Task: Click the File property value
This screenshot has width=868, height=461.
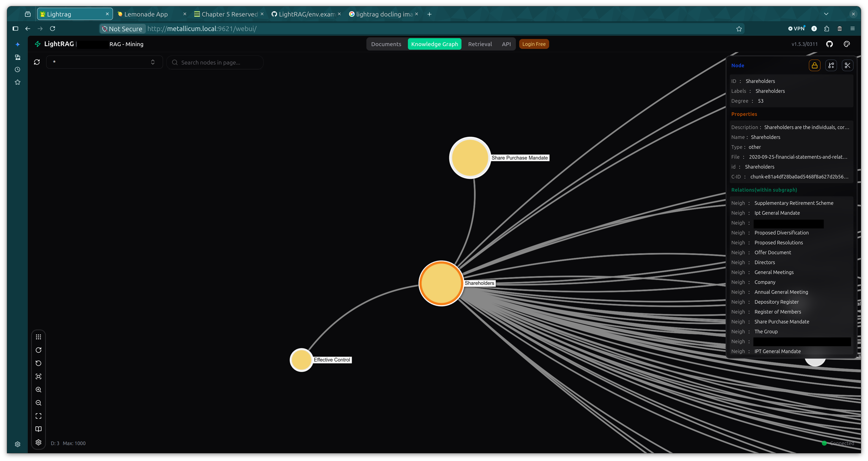Action: point(798,157)
